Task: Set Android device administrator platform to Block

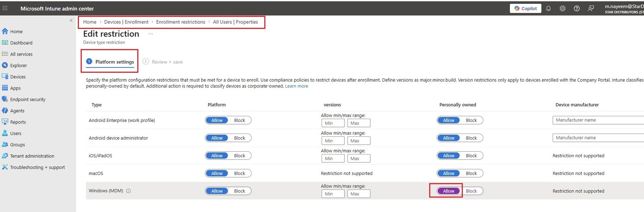Action: pyautogui.click(x=239, y=138)
